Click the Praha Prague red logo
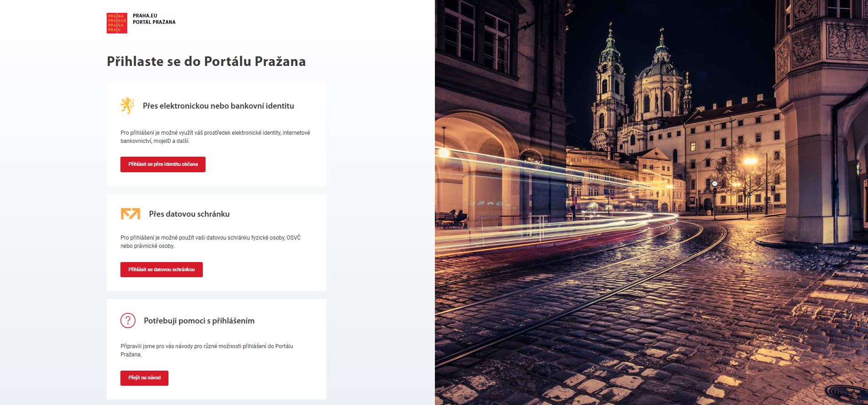 (117, 23)
